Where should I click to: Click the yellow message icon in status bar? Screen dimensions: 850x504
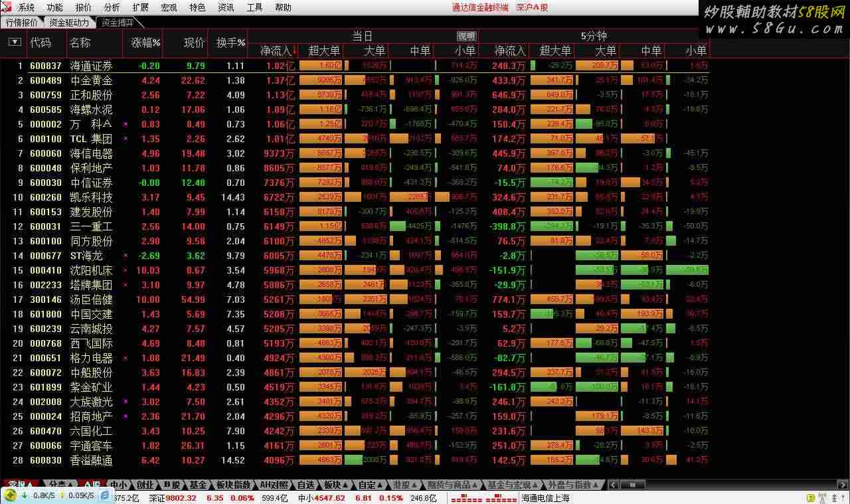tap(809, 498)
